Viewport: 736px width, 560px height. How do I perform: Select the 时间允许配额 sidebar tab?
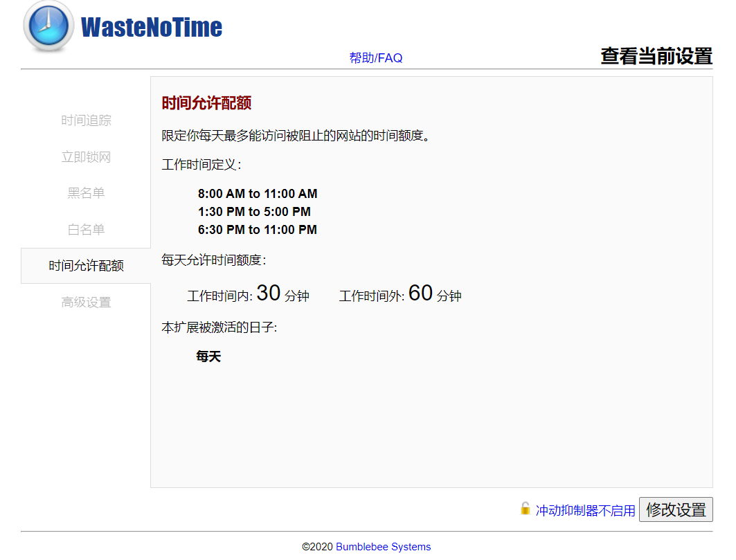tap(86, 266)
